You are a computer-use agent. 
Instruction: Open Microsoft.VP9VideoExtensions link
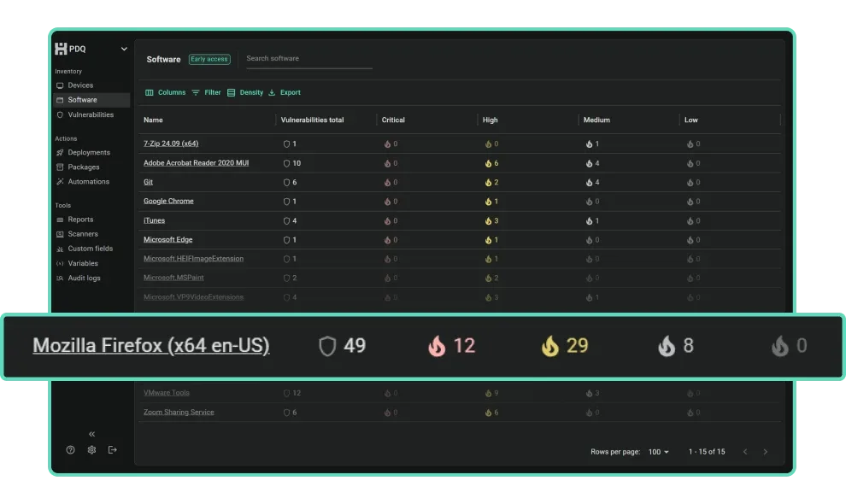click(x=193, y=296)
